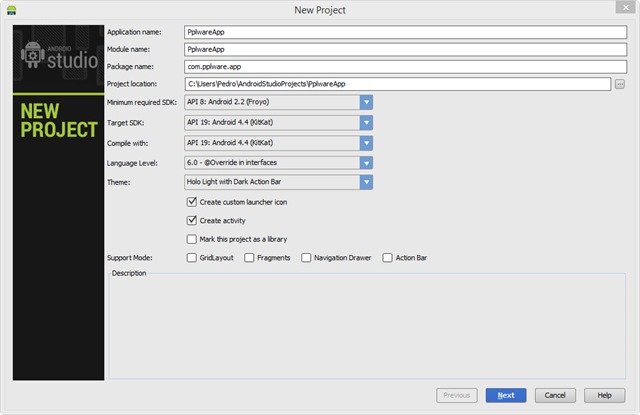640x415 pixels.
Task: Open the Minimum required SDK dropdown
Action: point(367,102)
